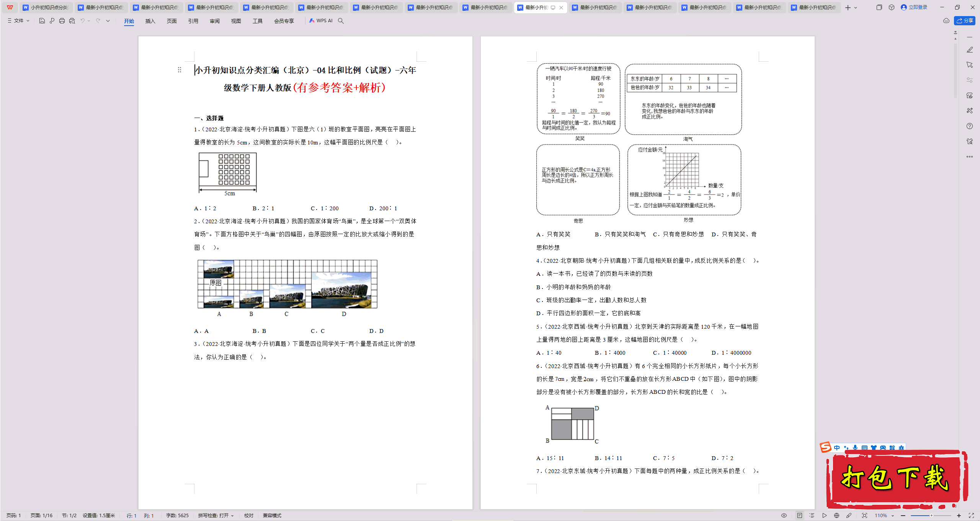
Task: Click the cloud sync status icon
Action: [x=946, y=21]
